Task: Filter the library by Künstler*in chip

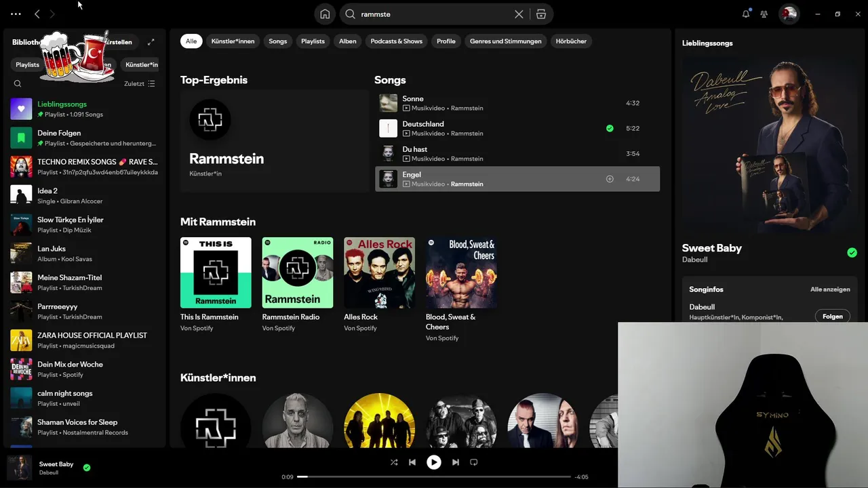Action: pos(142,65)
